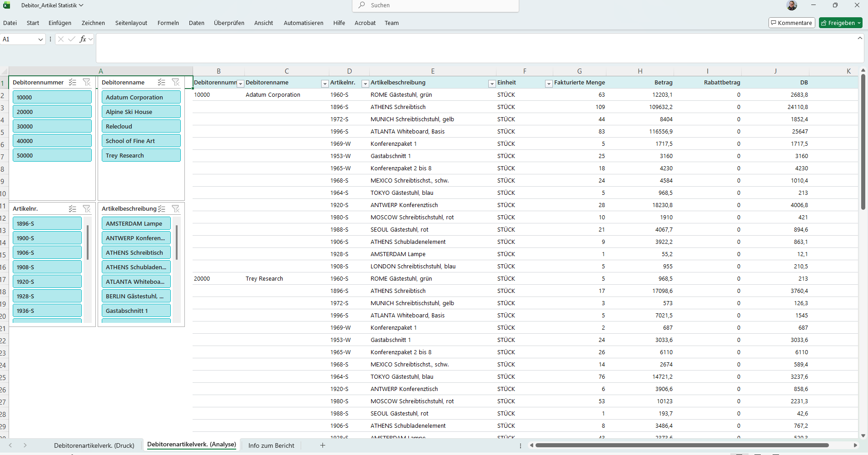This screenshot has height=455, width=868.
Task: Toggle slicer item Alpine Ski House
Action: [x=141, y=112]
